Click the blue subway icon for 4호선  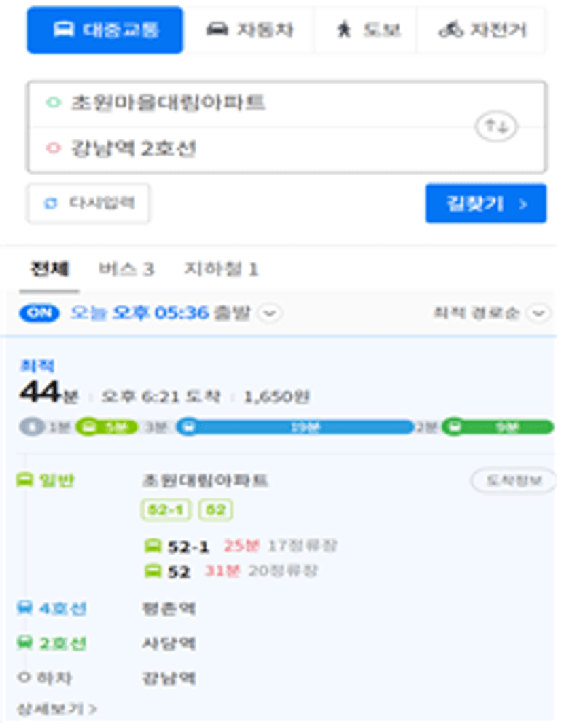[24, 607]
